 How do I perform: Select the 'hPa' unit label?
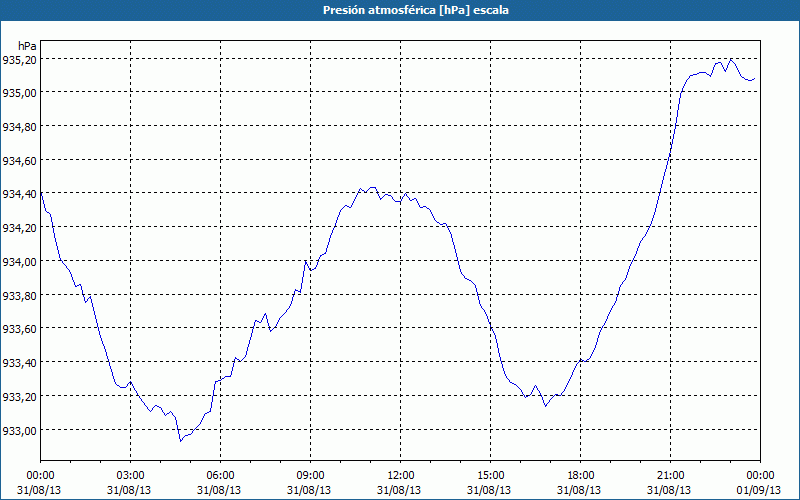pos(27,46)
